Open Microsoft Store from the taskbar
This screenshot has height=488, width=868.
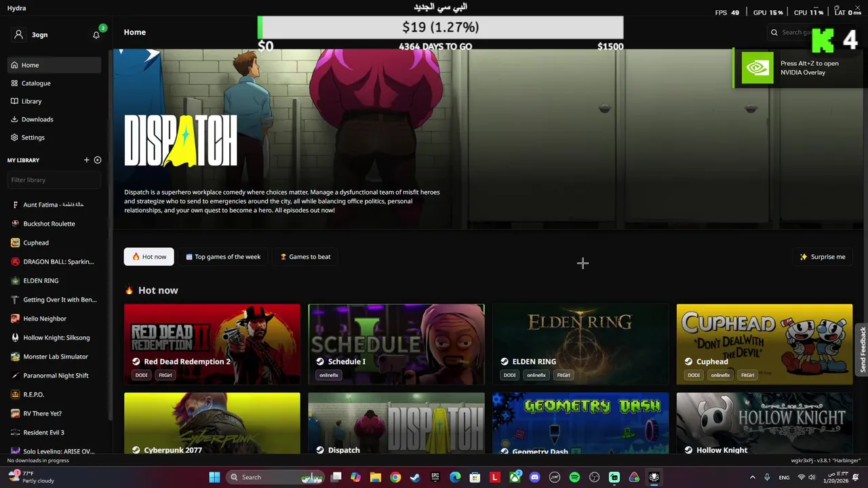(475, 477)
